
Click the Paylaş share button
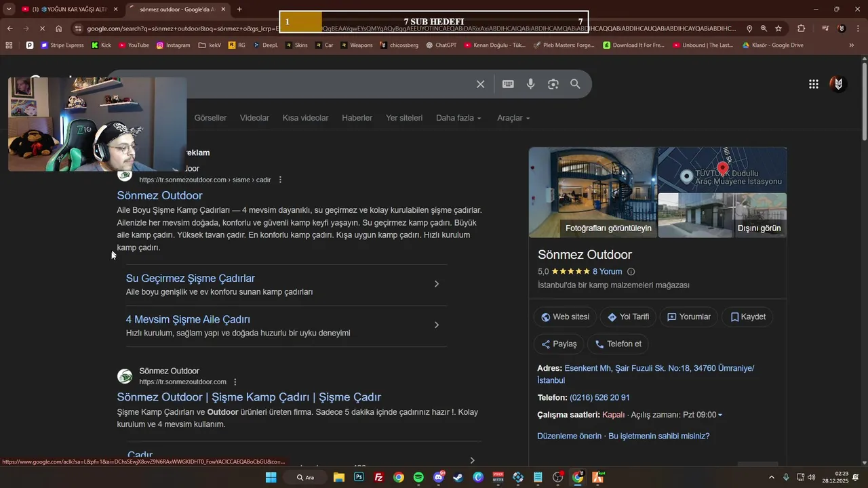558,344
